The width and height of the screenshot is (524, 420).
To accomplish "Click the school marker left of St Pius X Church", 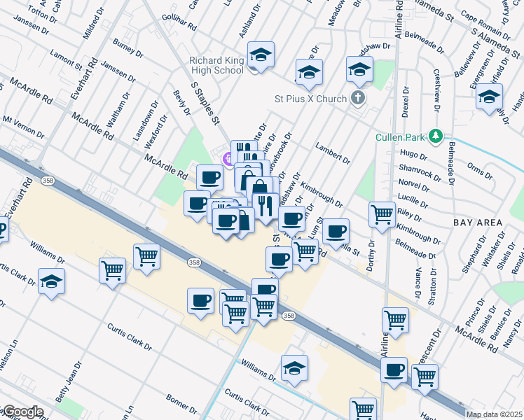I will coord(308,72).
